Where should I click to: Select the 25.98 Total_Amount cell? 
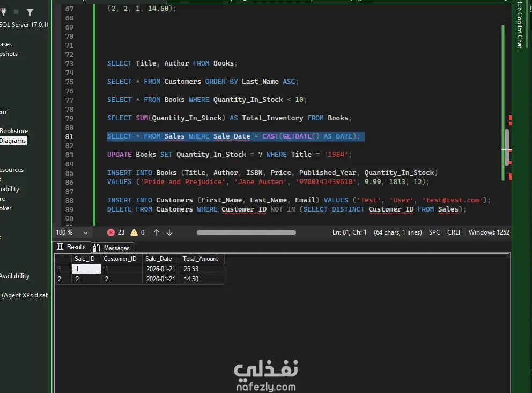point(202,269)
